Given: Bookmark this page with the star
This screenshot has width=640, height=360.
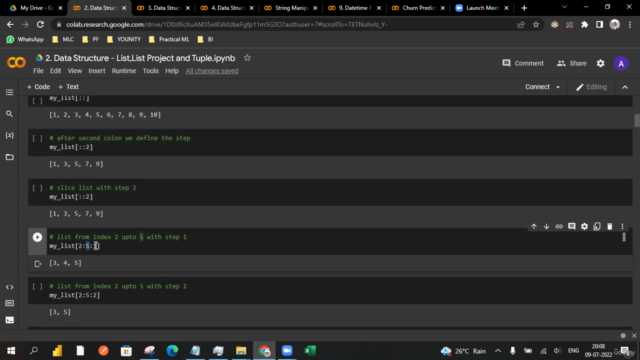Looking at the screenshot, I should click(536, 24).
